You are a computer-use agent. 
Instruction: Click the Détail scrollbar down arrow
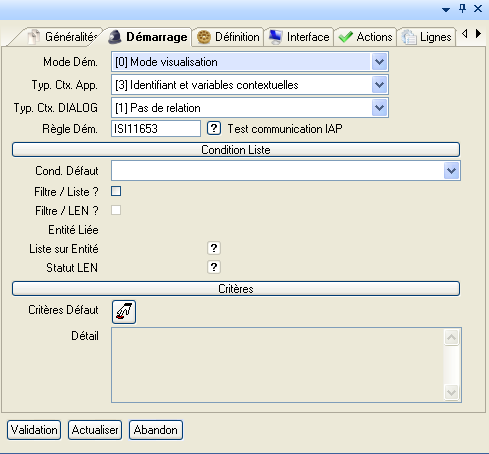pos(452,392)
